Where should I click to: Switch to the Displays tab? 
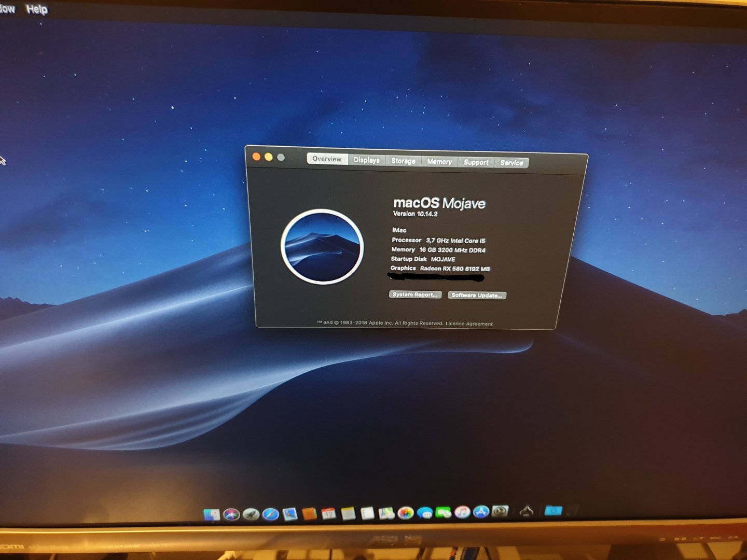[x=367, y=160]
